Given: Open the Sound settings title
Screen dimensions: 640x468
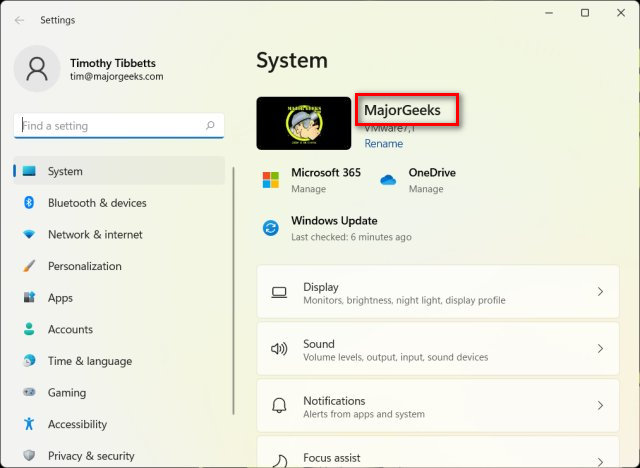Looking at the screenshot, I should tap(319, 344).
